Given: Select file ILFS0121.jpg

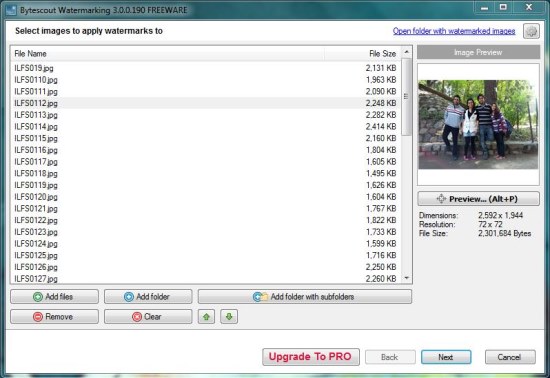Looking at the screenshot, I should point(206,209).
